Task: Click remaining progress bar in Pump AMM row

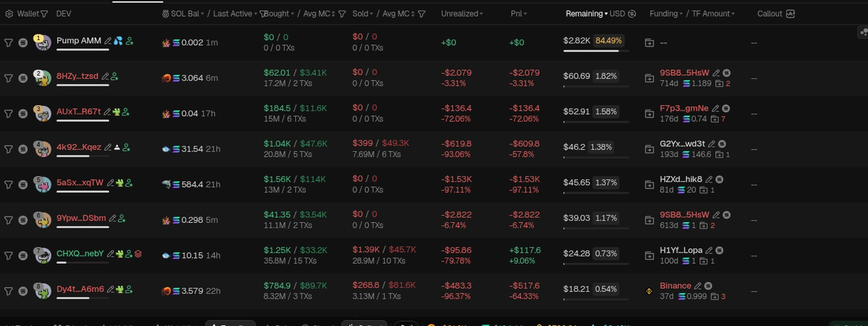Action: [x=596, y=51]
